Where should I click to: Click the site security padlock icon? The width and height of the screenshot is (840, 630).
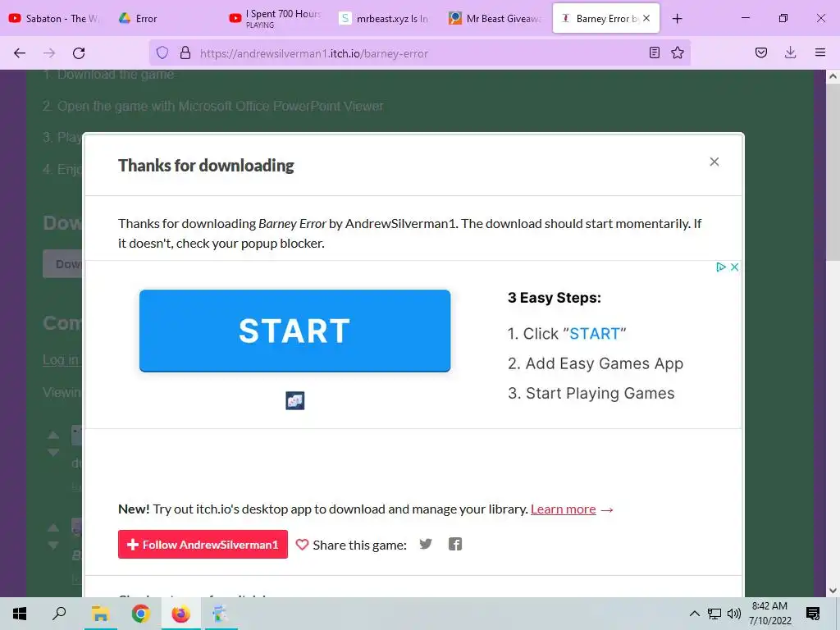coord(185,53)
